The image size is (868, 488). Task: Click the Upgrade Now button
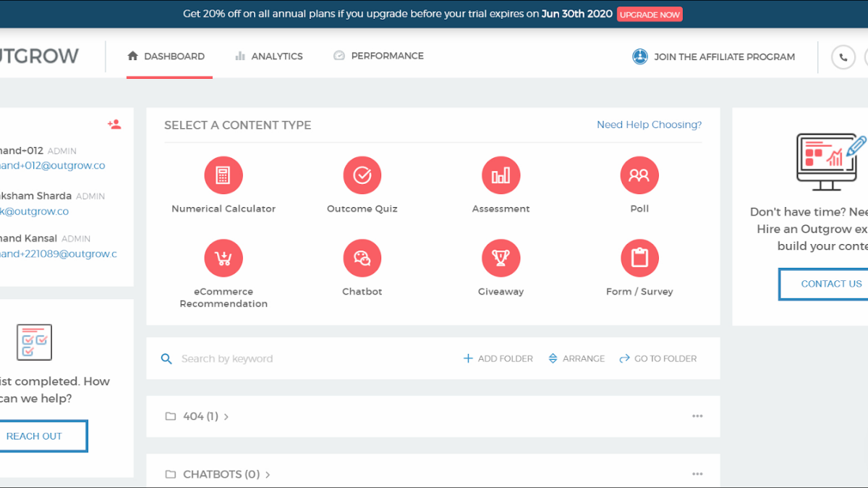tap(650, 14)
